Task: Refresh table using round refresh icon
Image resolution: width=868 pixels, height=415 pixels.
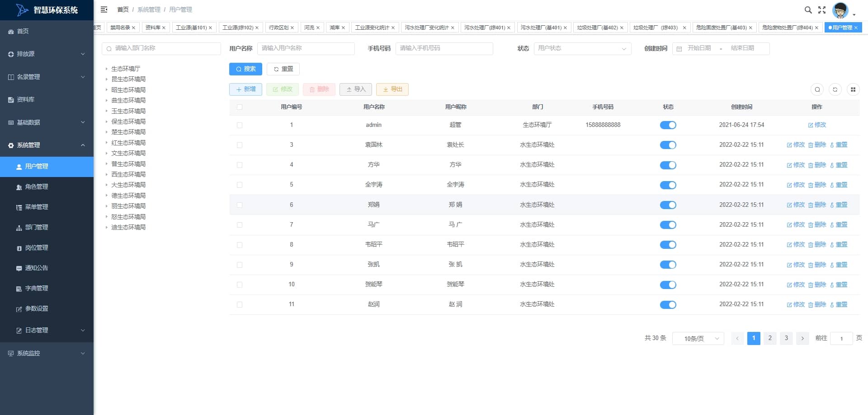Action: tap(835, 89)
